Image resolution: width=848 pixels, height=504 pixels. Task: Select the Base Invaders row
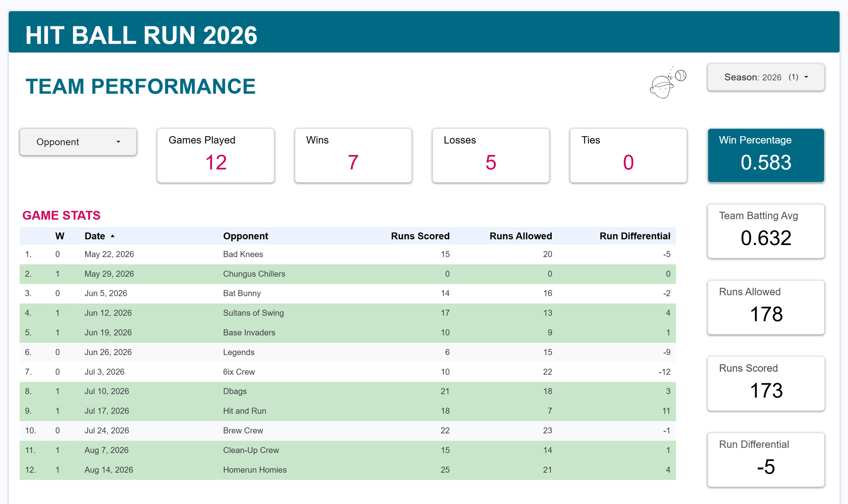click(348, 332)
